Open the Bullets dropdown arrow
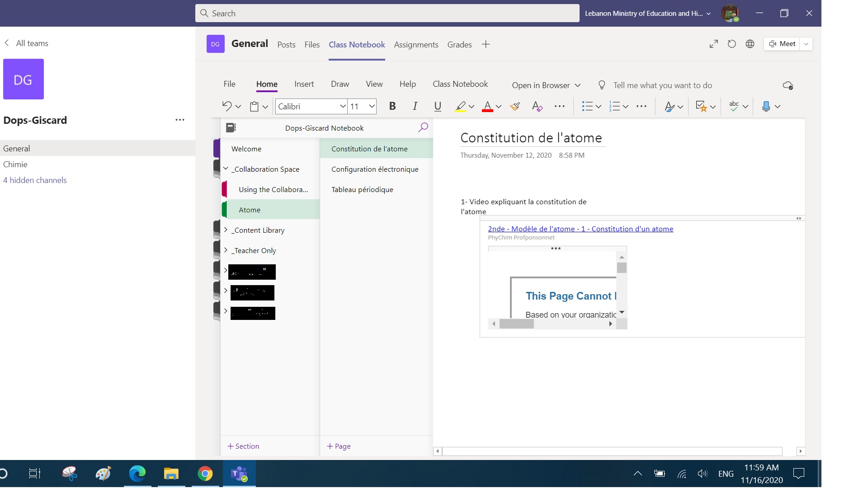868x488 pixels. click(x=598, y=107)
